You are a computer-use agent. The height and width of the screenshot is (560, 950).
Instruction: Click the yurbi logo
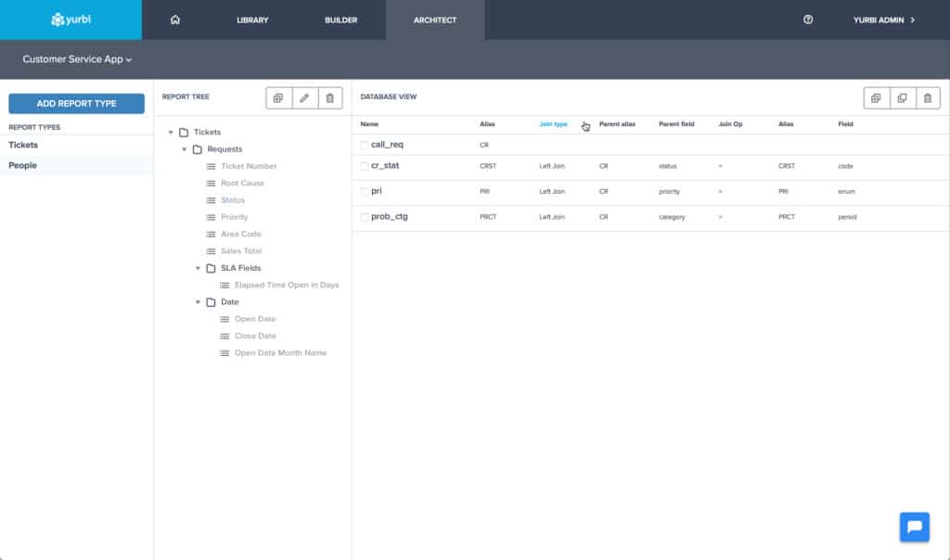71,19
